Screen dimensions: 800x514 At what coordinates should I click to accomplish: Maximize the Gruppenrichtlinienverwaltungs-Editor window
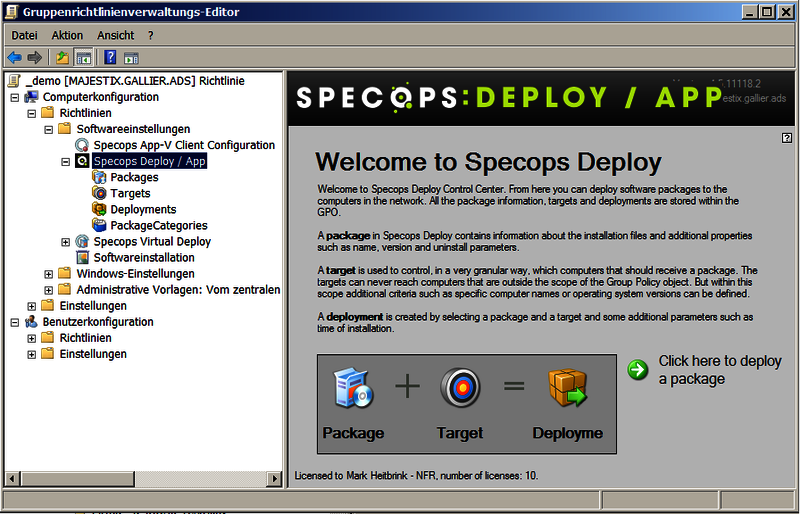tap(767, 12)
